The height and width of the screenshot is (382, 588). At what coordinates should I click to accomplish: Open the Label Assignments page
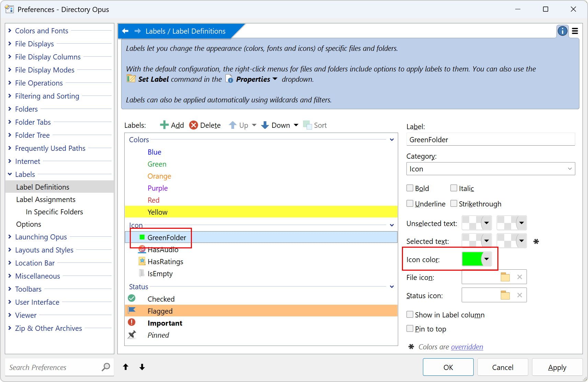(46, 200)
